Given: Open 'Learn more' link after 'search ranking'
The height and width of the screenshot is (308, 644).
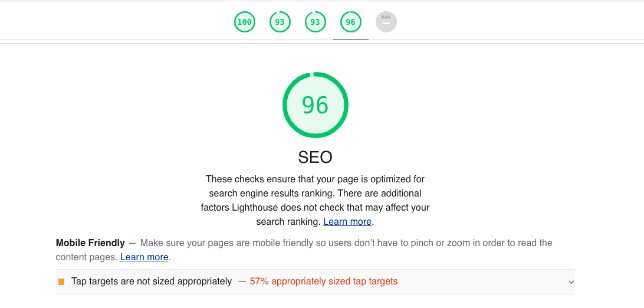Looking at the screenshot, I should coord(347,222).
